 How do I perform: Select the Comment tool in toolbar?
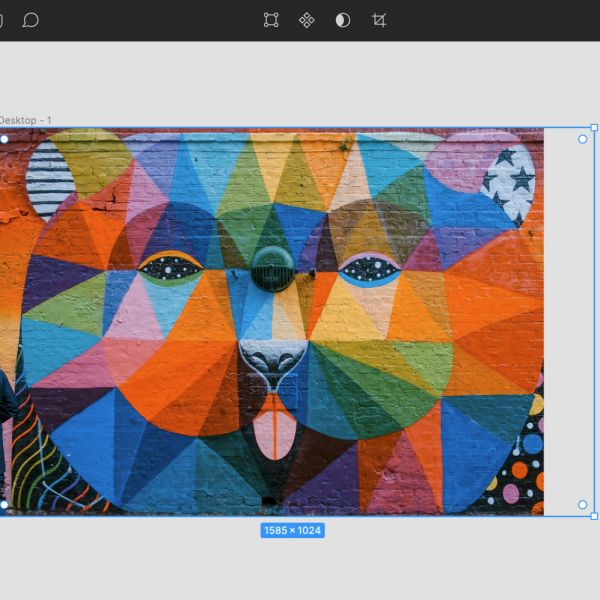pos(31,20)
